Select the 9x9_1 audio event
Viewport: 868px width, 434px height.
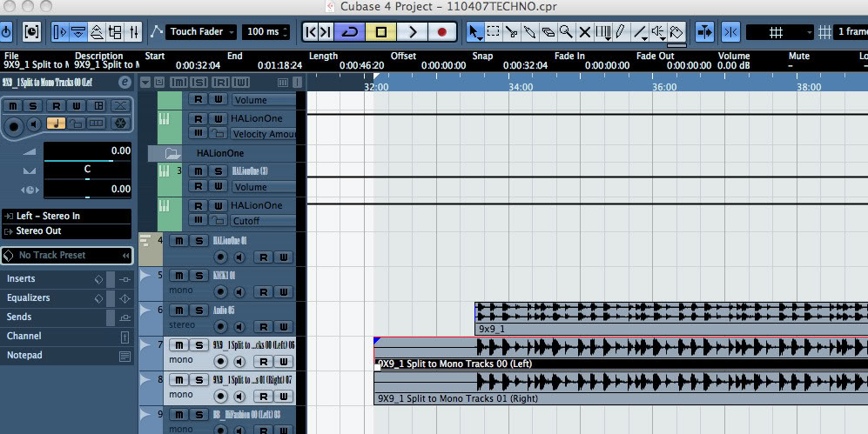click(x=671, y=319)
